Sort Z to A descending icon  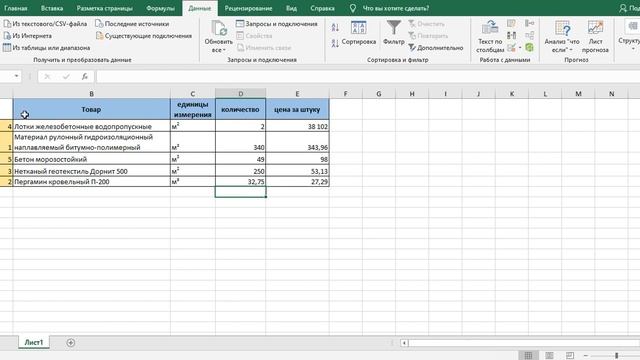coord(335,43)
